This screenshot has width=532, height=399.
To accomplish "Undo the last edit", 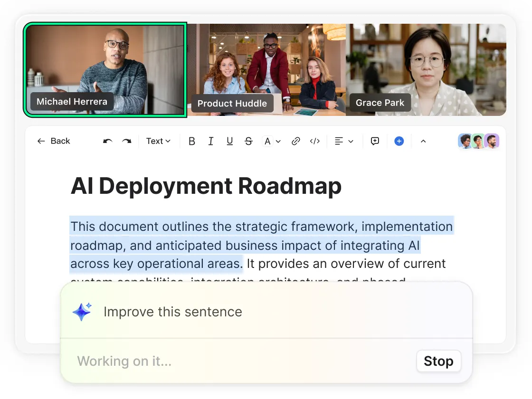I will (107, 141).
